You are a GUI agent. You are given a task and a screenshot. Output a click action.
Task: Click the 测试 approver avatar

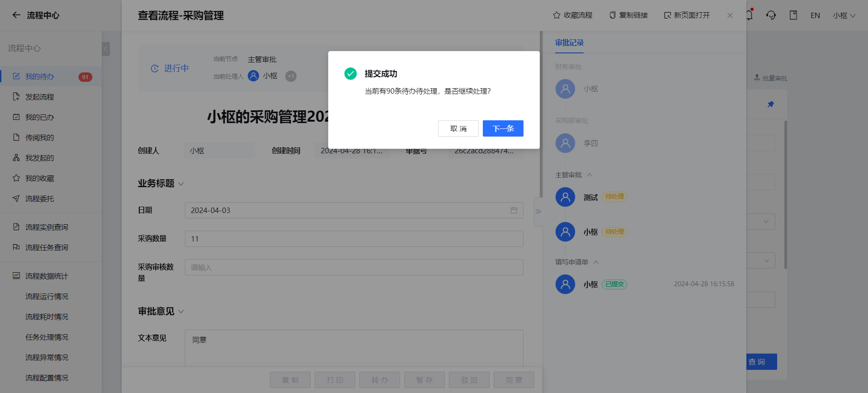click(x=565, y=197)
